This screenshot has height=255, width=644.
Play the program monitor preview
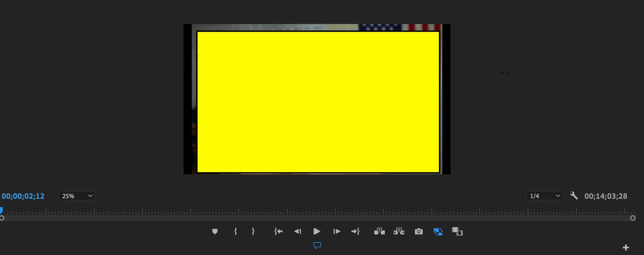coord(317,231)
